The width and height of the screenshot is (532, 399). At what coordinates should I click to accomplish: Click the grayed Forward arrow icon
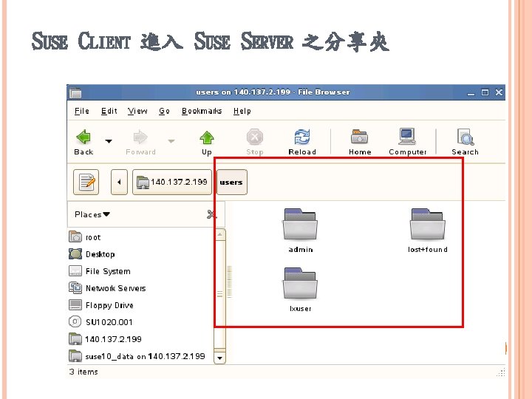[140, 137]
